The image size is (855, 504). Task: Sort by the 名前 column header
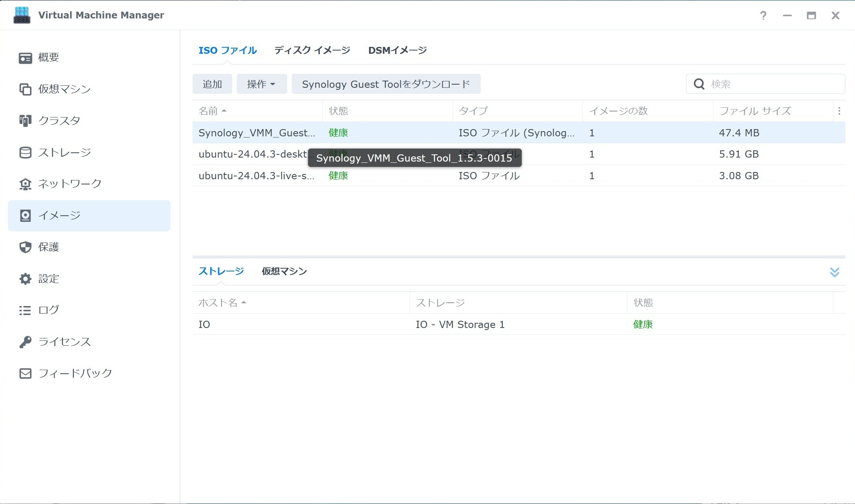pyautogui.click(x=209, y=111)
